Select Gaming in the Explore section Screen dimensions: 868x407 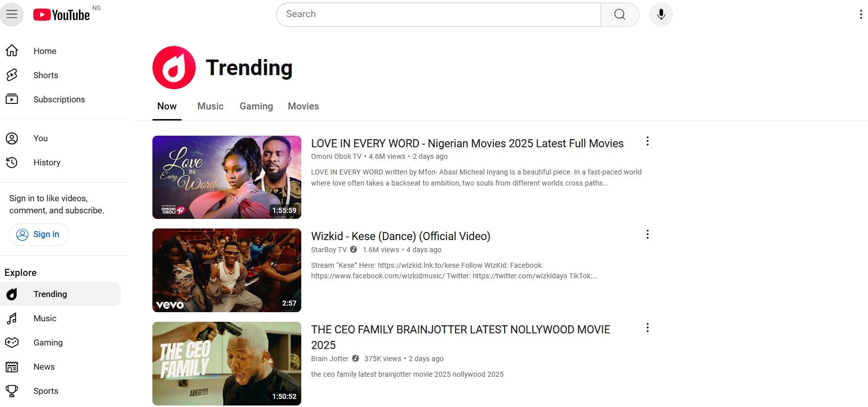pos(48,342)
